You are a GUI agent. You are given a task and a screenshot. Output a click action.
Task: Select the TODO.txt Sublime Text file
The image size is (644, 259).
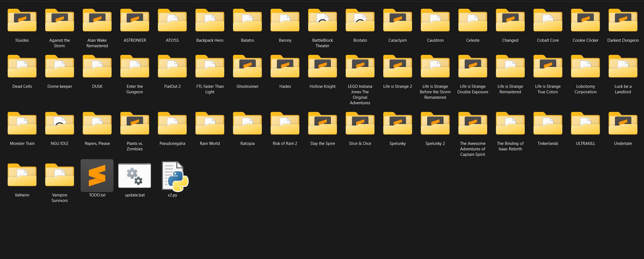97,176
